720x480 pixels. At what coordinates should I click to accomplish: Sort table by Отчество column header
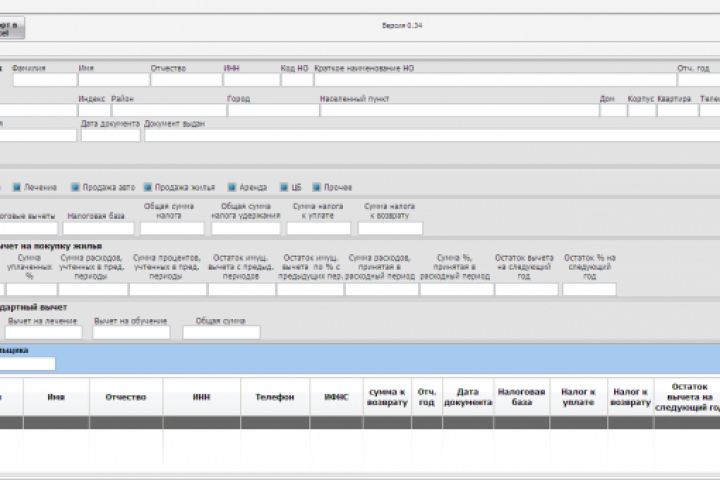tap(126, 397)
